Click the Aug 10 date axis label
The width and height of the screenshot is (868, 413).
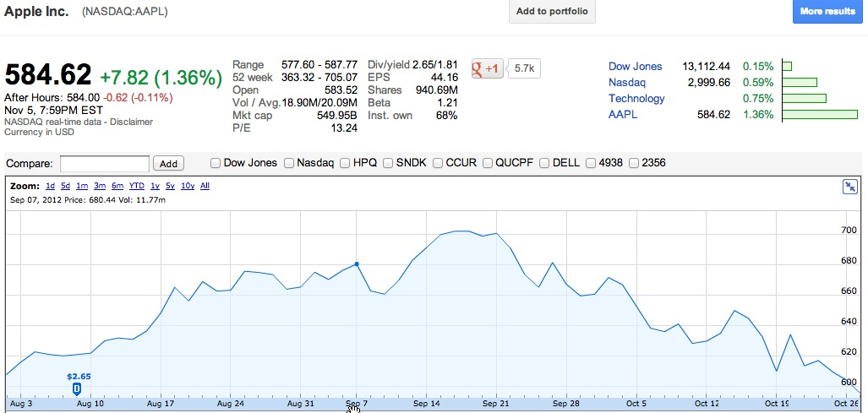point(90,404)
